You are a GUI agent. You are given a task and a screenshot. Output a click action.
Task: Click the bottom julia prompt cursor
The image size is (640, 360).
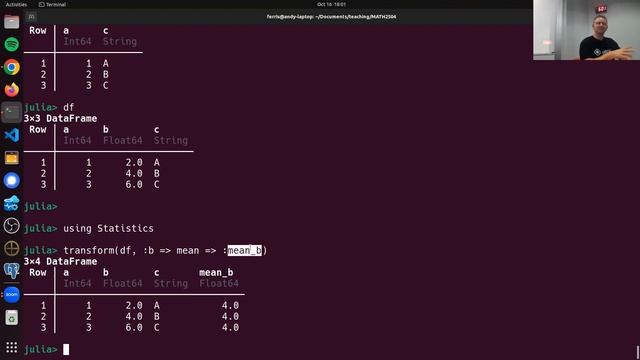click(66, 349)
